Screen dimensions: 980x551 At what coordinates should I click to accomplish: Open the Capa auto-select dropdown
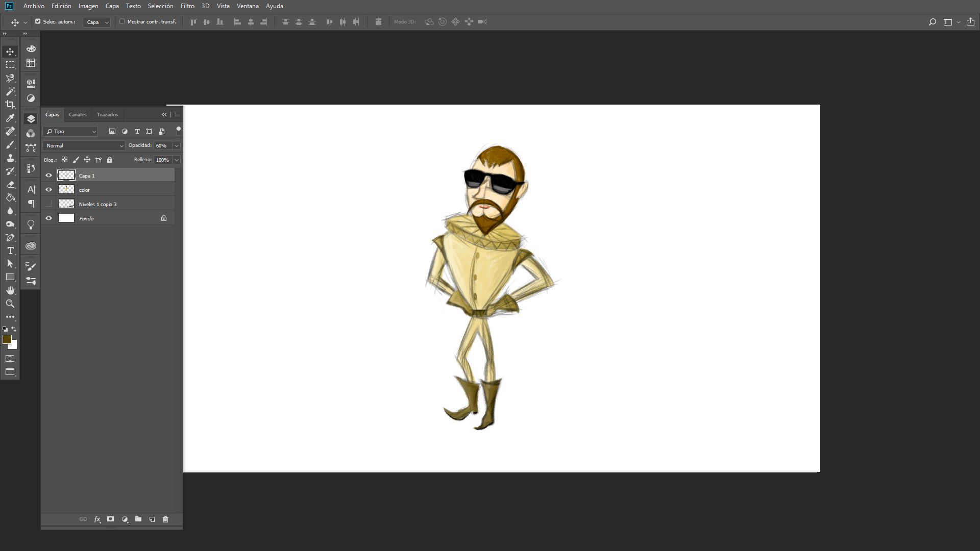97,22
